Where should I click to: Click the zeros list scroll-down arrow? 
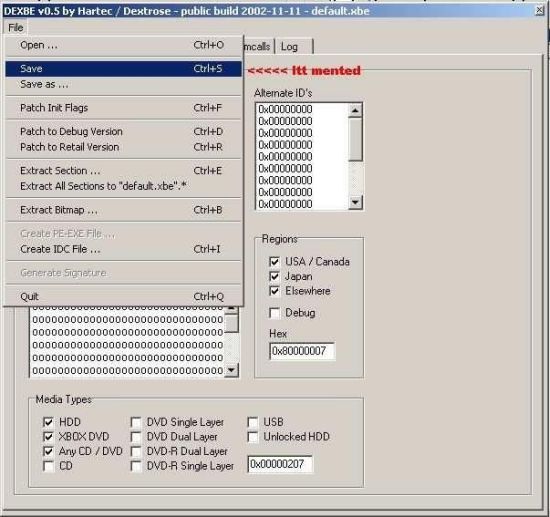click(232, 370)
